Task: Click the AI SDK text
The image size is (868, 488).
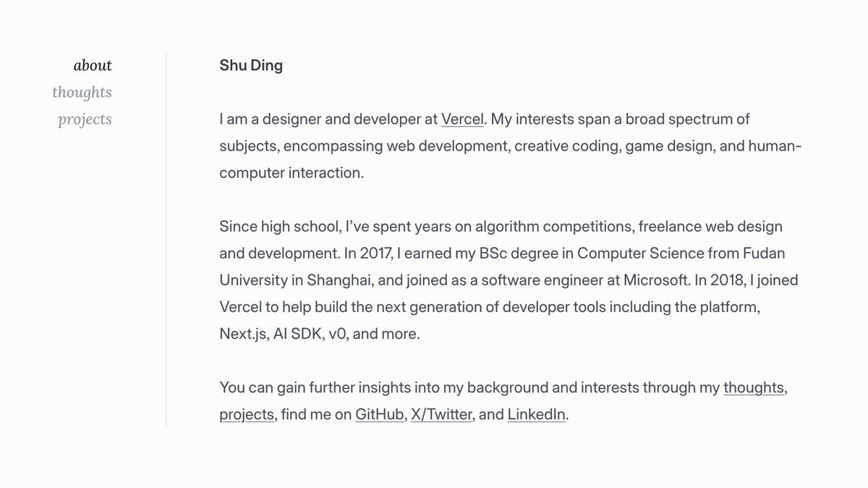Action: pyautogui.click(x=297, y=335)
